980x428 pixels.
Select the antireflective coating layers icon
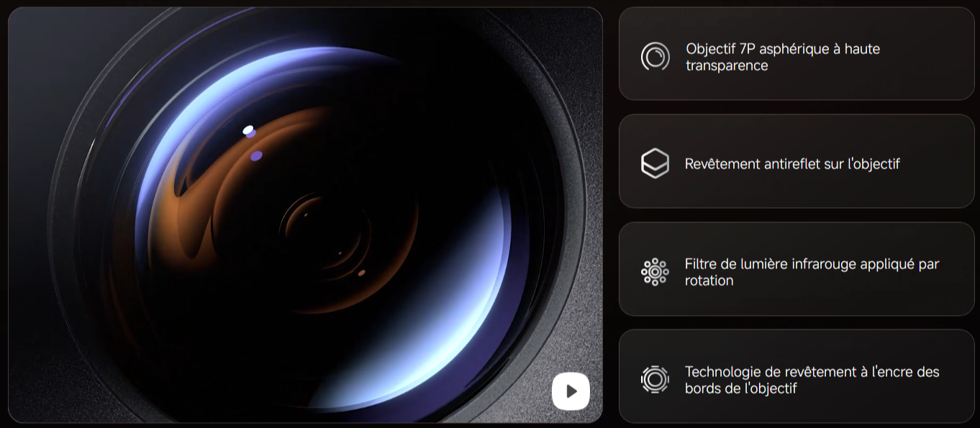(655, 164)
